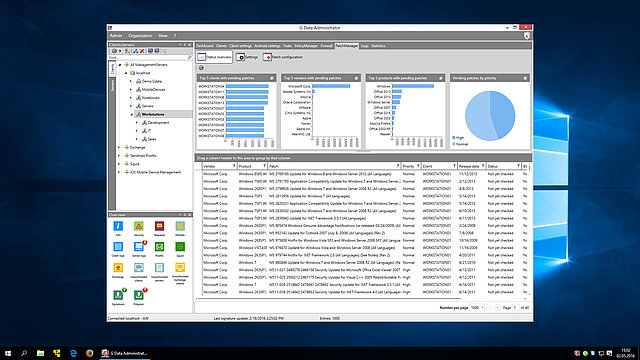This screenshot has width=640, height=360.
Task: Open the Client column filter
Action: [454, 166]
